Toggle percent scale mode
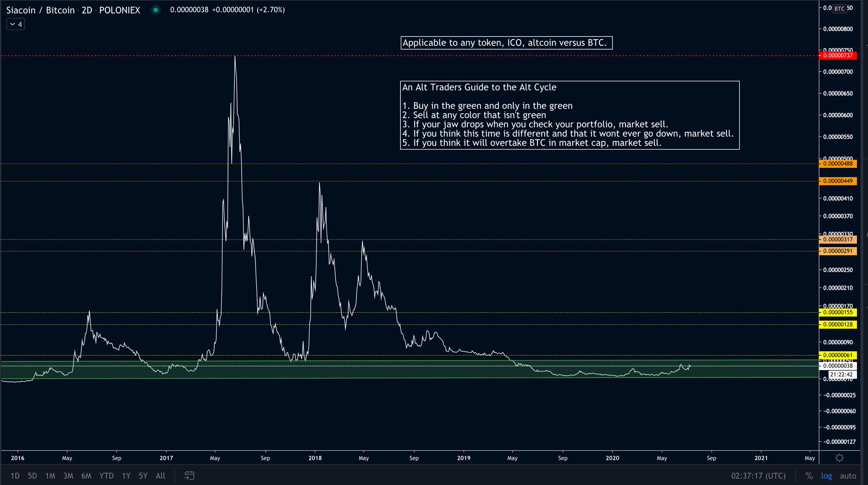 click(809, 476)
